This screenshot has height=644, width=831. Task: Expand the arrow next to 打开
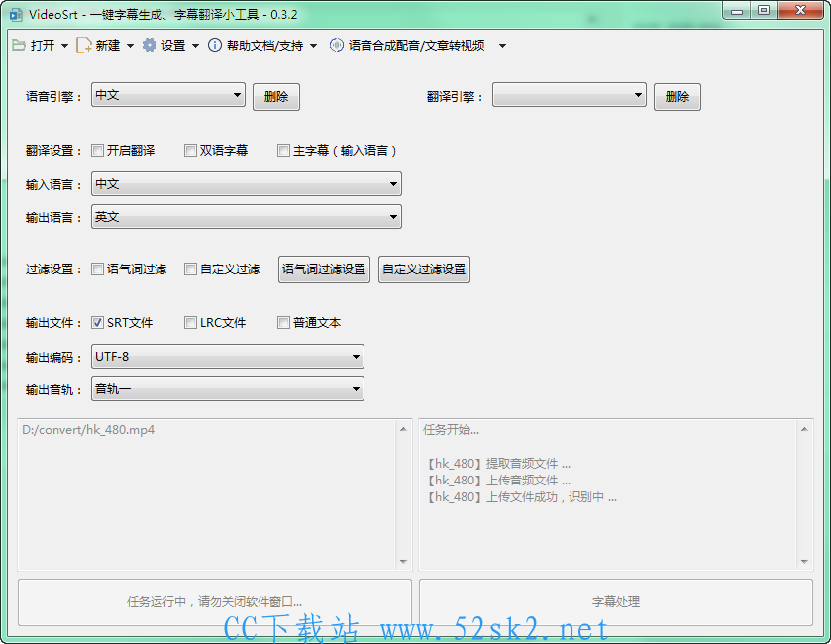[64, 46]
